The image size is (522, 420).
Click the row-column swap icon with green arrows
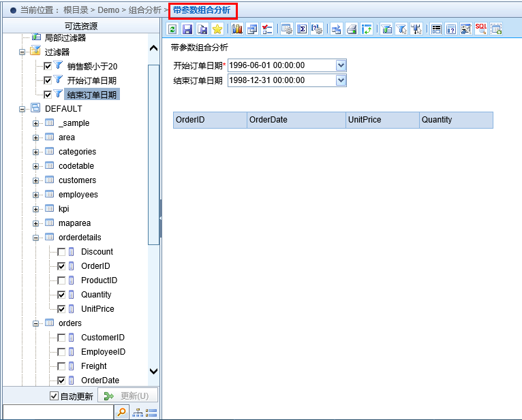coord(367,29)
